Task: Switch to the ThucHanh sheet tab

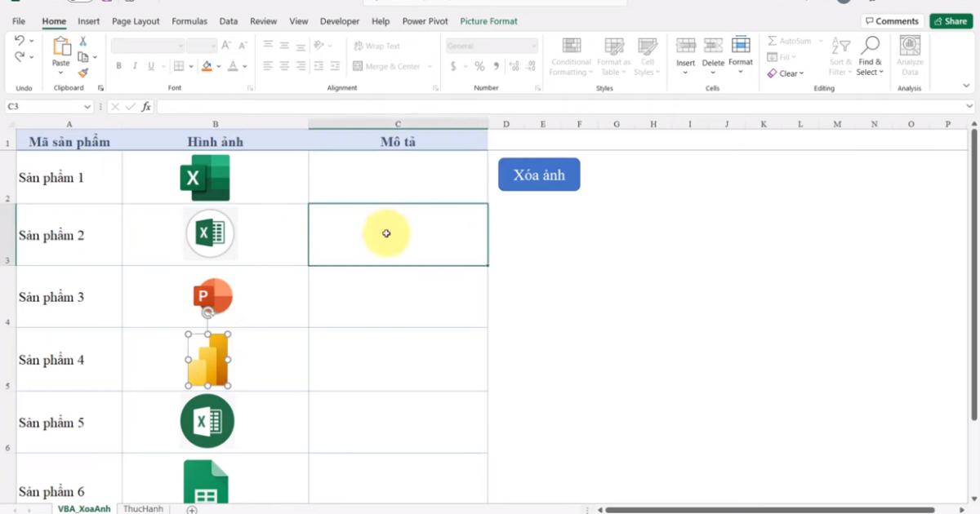Action: coord(143,509)
